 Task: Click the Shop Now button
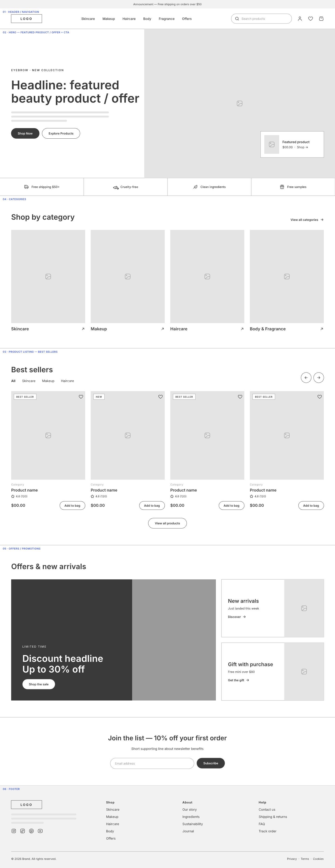(25, 133)
